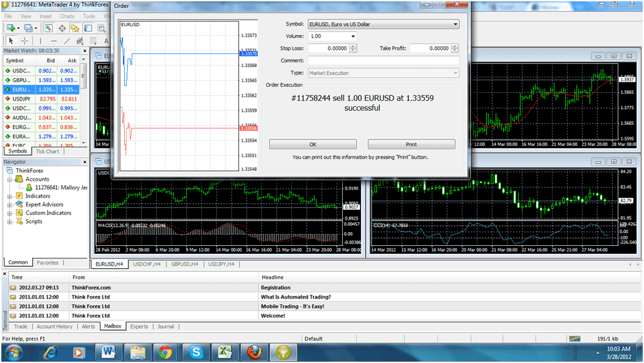Close the Market Watch panel
This screenshot has width=644, height=363.
coord(85,51)
